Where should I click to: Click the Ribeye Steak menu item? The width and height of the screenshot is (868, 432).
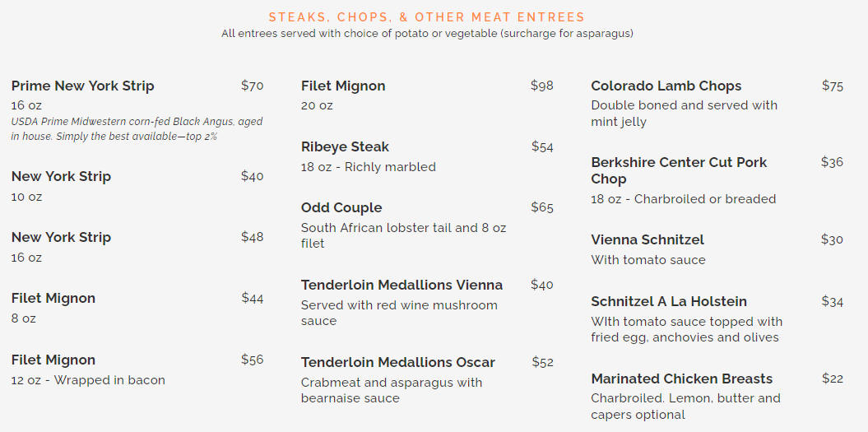345,146
